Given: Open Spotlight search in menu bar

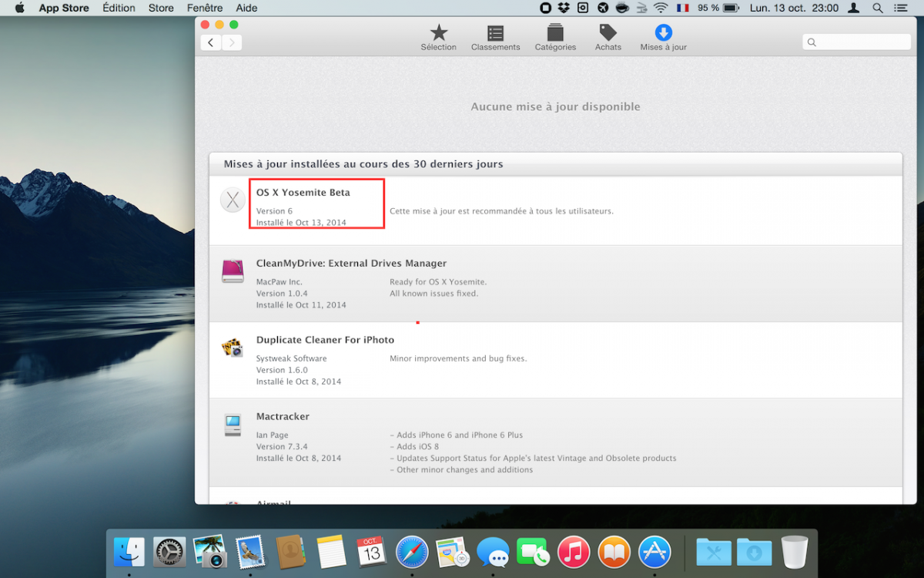Looking at the screenshot, I should (877, 8).
